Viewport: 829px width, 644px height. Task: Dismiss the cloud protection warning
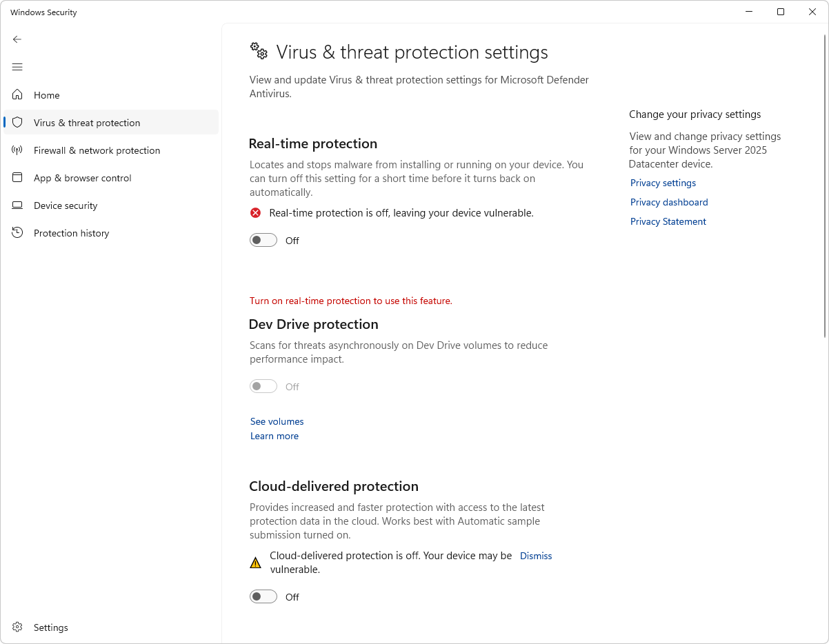coord(536,556)
